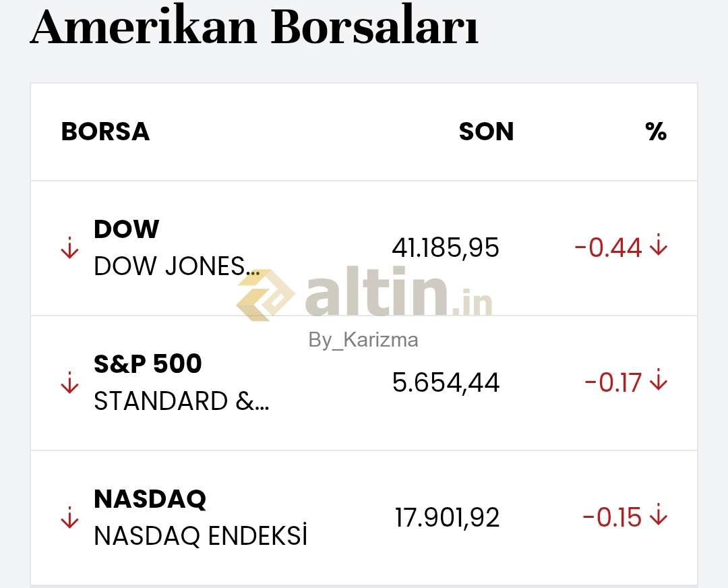Open the S&P 500 index name
The height and width of the screenshot is (588, 728).
coord(148,363)
